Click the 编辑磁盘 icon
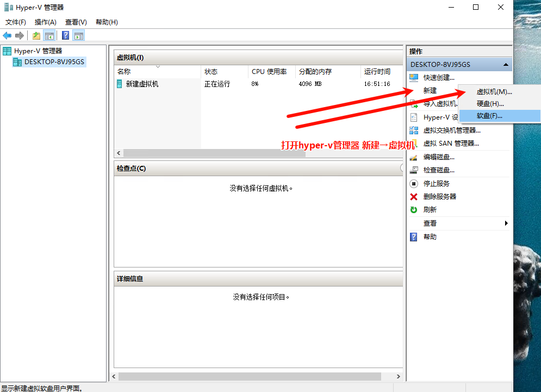 pos(414,157)
